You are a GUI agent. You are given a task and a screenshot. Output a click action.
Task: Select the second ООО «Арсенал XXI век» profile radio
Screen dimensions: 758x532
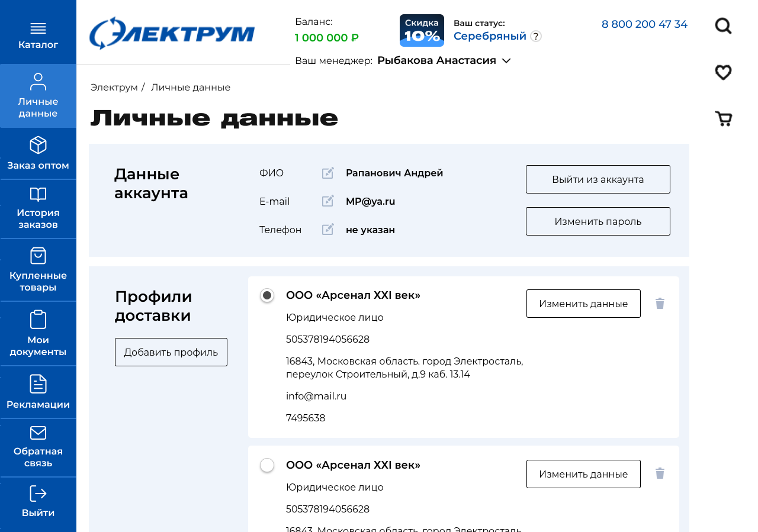[x=267, y=465]
